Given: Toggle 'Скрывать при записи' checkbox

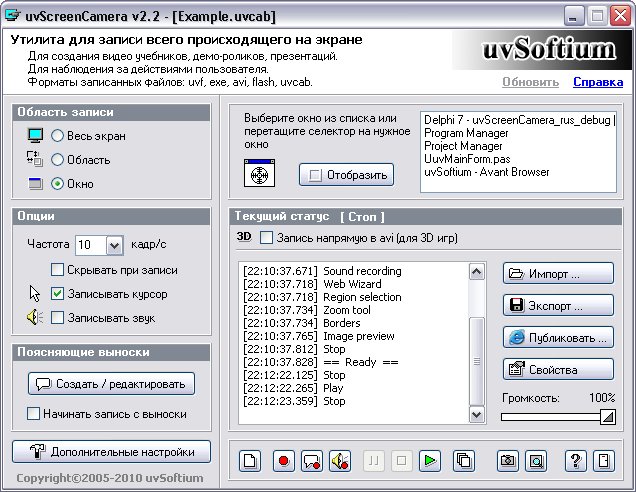Looking at the screenshot, I should click(58, 270).
